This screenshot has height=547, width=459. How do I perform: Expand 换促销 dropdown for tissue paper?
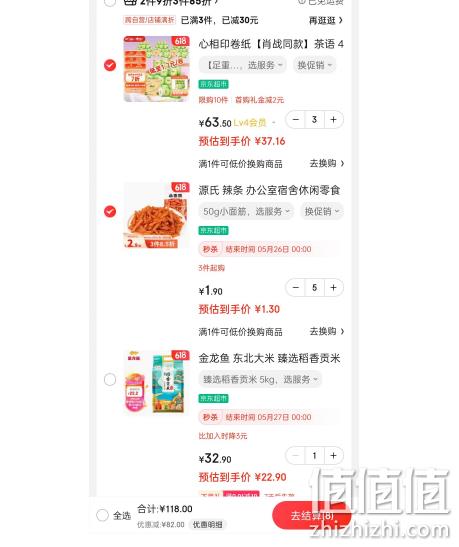pyautogui.click(x=315, y=65)
